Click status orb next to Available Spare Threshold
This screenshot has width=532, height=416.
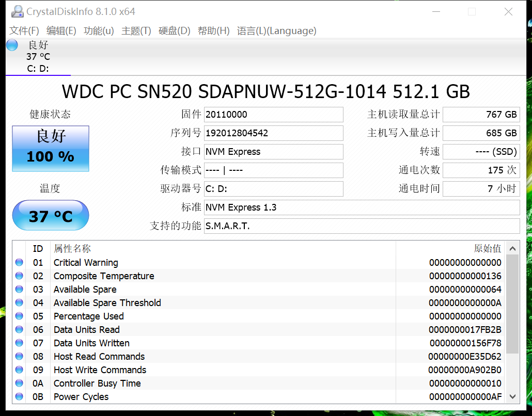coord(19,303)
